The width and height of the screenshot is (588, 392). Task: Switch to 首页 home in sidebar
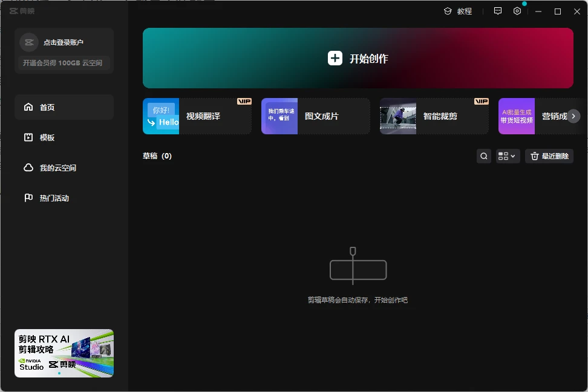(64, 107)
